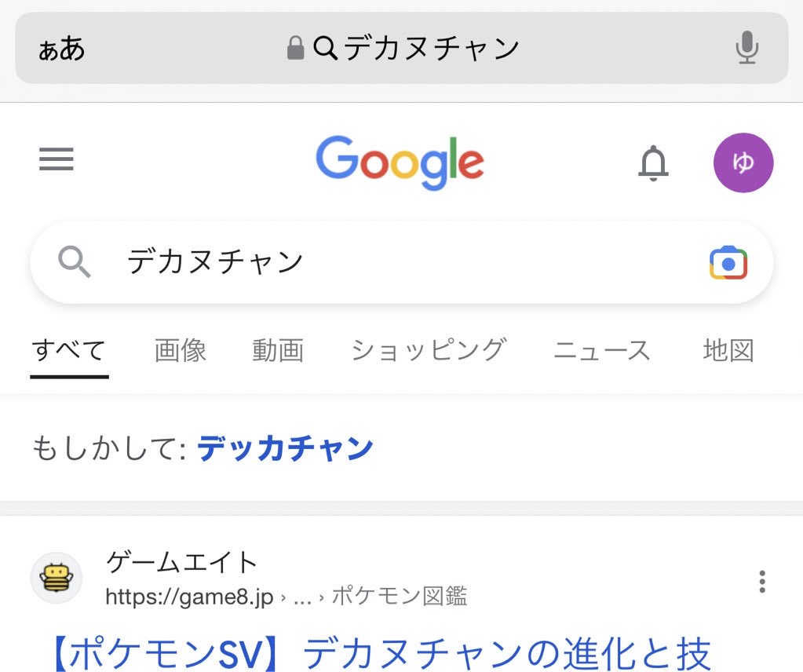This screenshot has width=803, height=672.
Task: Focus the デカヌチャン Google search field
Action: pyautogui.click(x=402, y=263)
